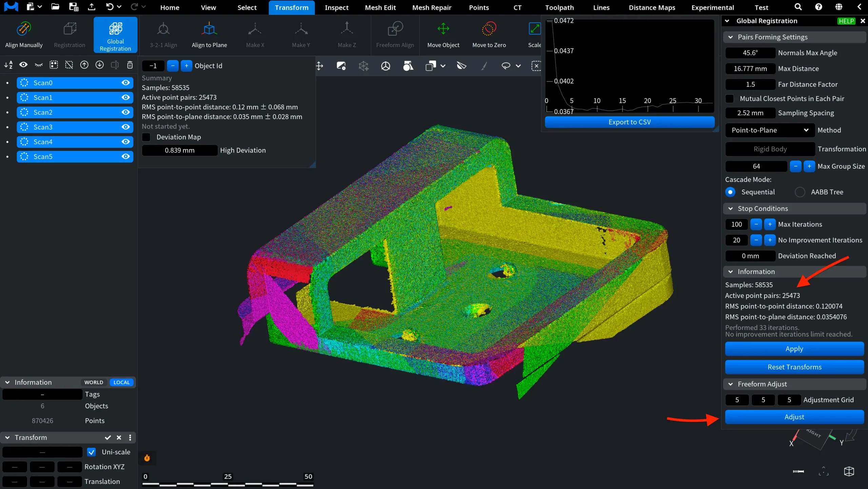Switch to the Inspect tab

pos(336,7)
